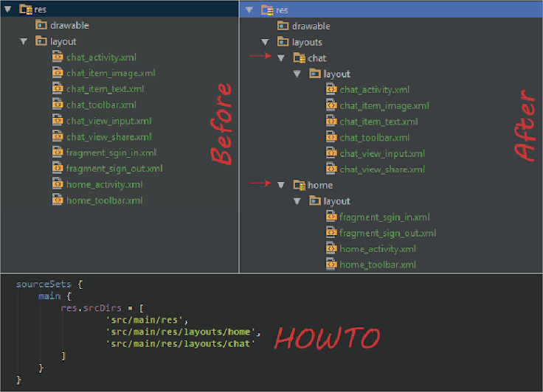This screenshot has height=392, width=543.
Task: Click XML icon of chat_activity.xml in Before panel
Action: pyautogui.click(x=58, y=56)
